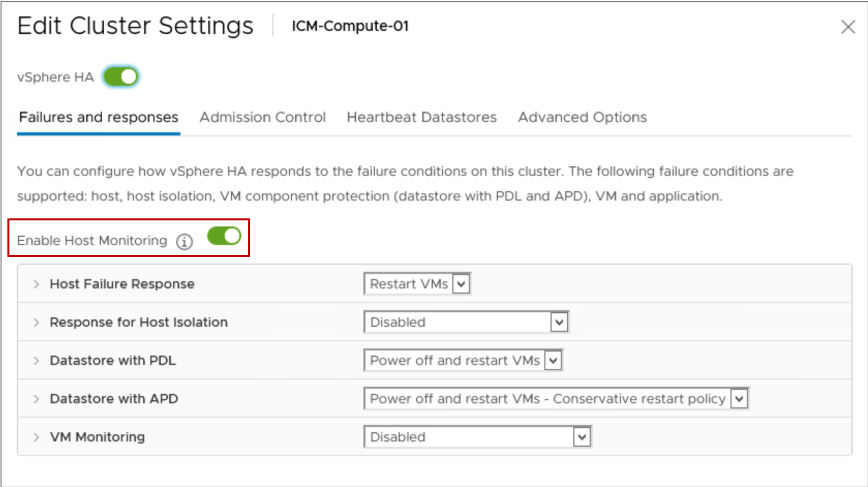868x487 pixels.
Task: Click the Host Monitoring info icon
Action: [x=184, y=242]
